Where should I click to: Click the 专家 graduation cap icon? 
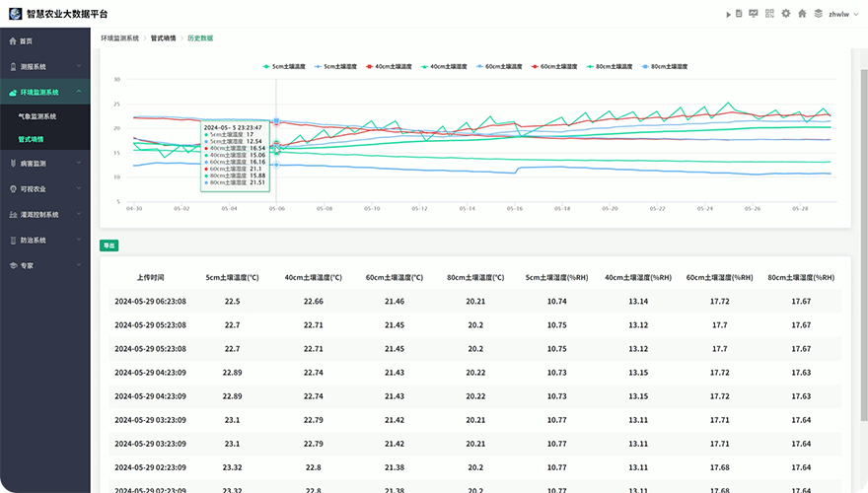tap(13, 265)
